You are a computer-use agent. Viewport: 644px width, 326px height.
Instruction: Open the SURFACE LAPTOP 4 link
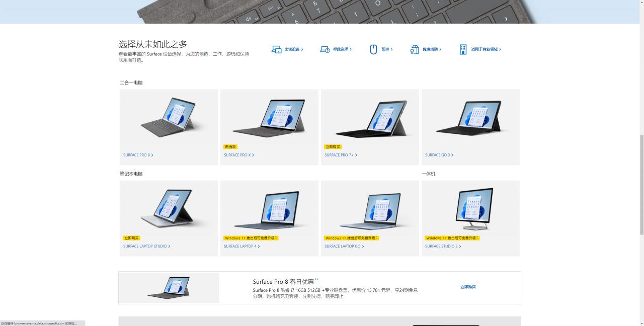(x=242, y=247)
